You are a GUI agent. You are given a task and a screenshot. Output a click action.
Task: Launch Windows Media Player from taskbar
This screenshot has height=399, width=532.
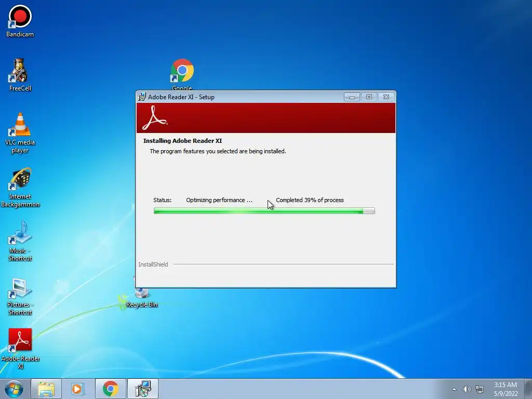point(78,389)
